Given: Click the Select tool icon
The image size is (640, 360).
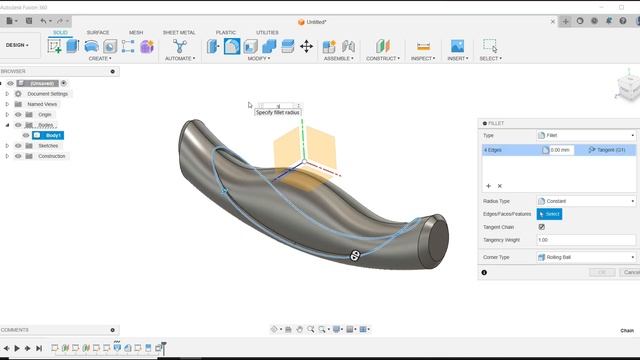Looking at the screenshot, I should (x=490, y=46).
